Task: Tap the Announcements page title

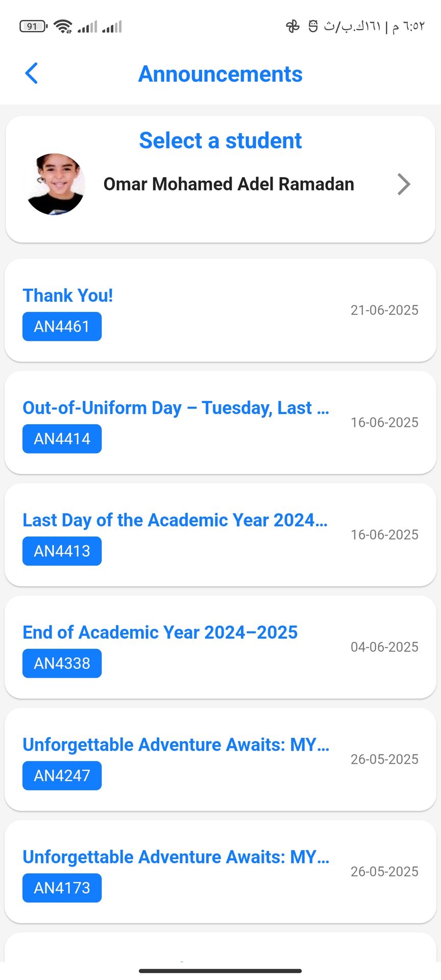Action: tap(220, 74)
